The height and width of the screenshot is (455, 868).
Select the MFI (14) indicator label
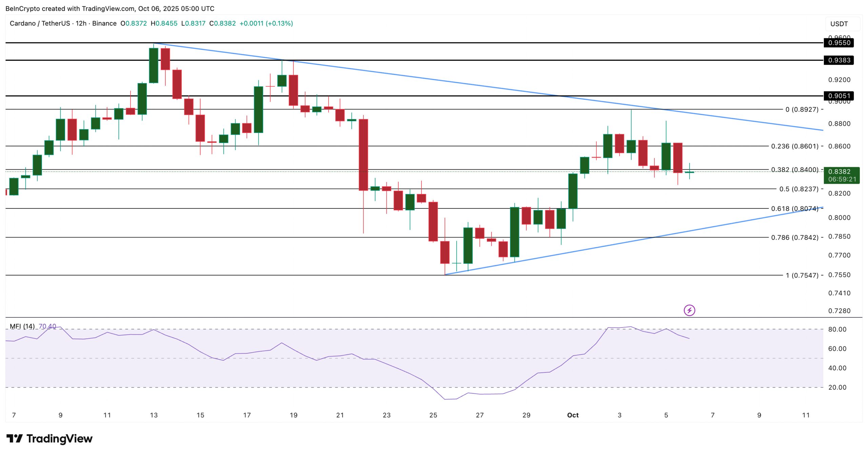click(23, 327)
